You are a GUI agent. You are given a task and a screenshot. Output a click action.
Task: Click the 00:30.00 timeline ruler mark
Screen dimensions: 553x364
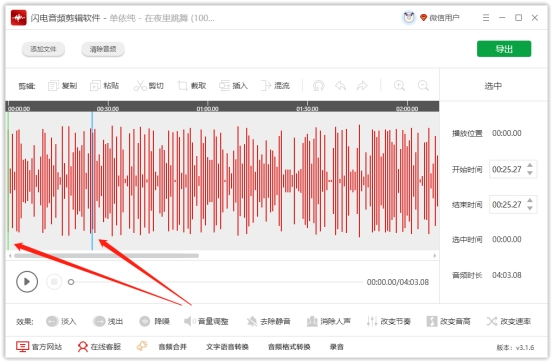pos(108,109)
